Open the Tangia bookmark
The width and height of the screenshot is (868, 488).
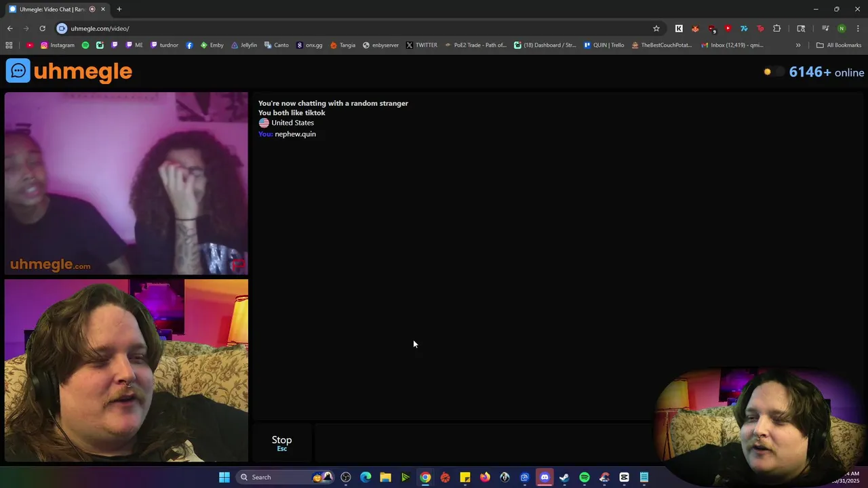[342, 45]
